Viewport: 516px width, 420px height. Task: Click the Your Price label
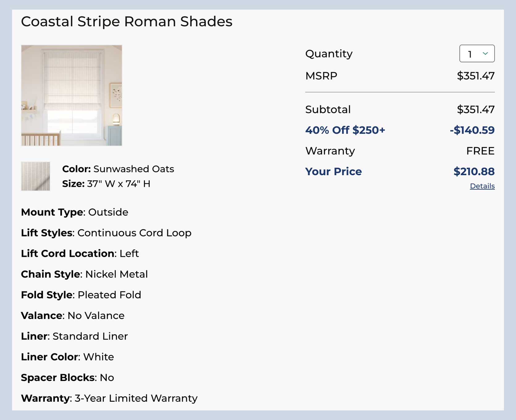(333, 172)
